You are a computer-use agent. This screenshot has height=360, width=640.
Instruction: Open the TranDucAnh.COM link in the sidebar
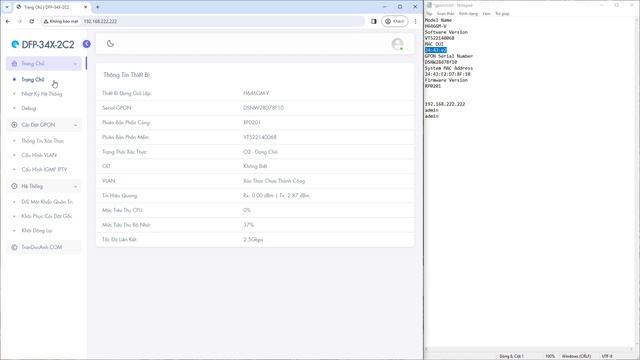42,247
